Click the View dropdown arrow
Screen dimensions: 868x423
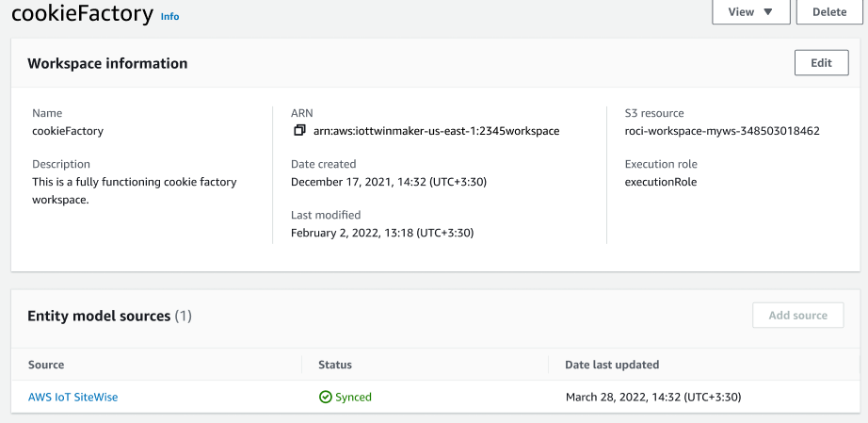click(x=768, y=12)
